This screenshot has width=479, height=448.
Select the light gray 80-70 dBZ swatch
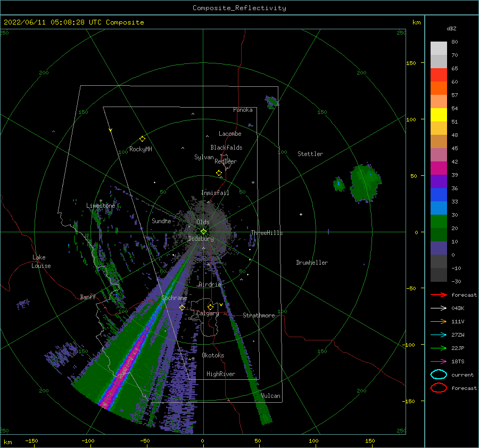tap(439, 48)
